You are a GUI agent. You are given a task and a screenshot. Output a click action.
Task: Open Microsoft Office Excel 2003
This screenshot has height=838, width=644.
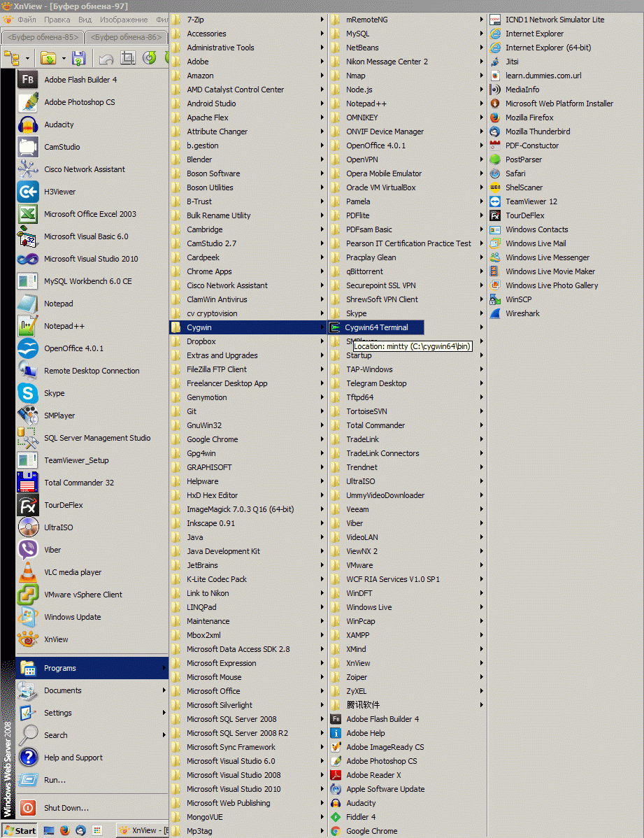pyautogui.click(x=92, y=214)
